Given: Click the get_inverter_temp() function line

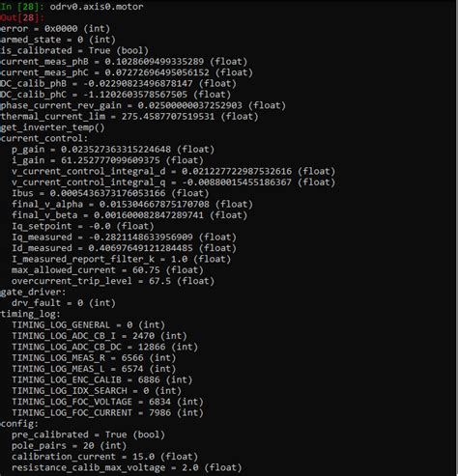Looking at the screenshot, I should [52, 127].
